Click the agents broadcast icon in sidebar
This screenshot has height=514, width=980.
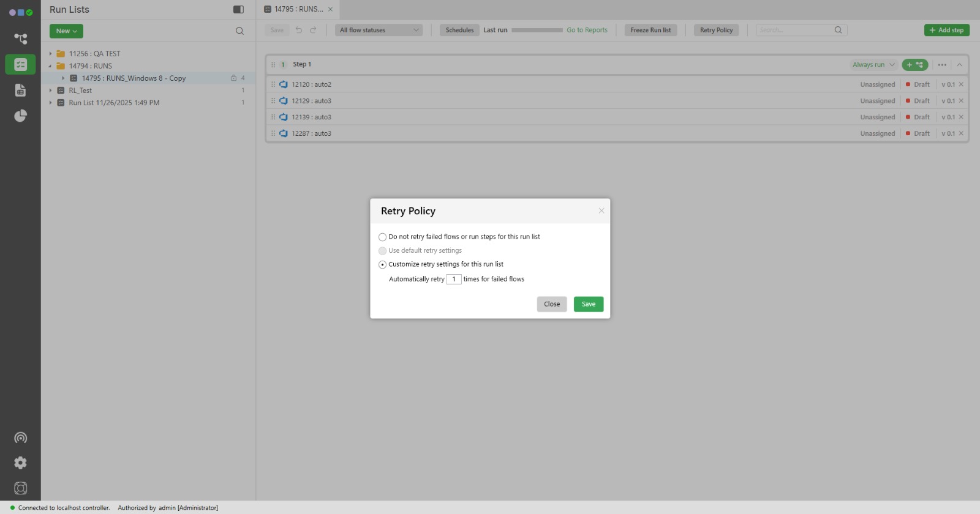(x=20, y=438)
